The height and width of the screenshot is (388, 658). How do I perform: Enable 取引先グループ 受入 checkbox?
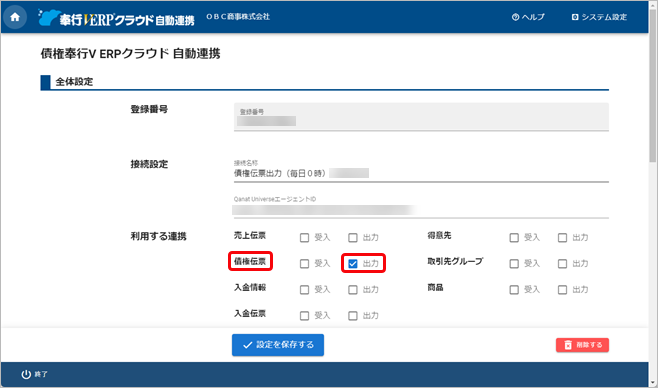point(514,264)
